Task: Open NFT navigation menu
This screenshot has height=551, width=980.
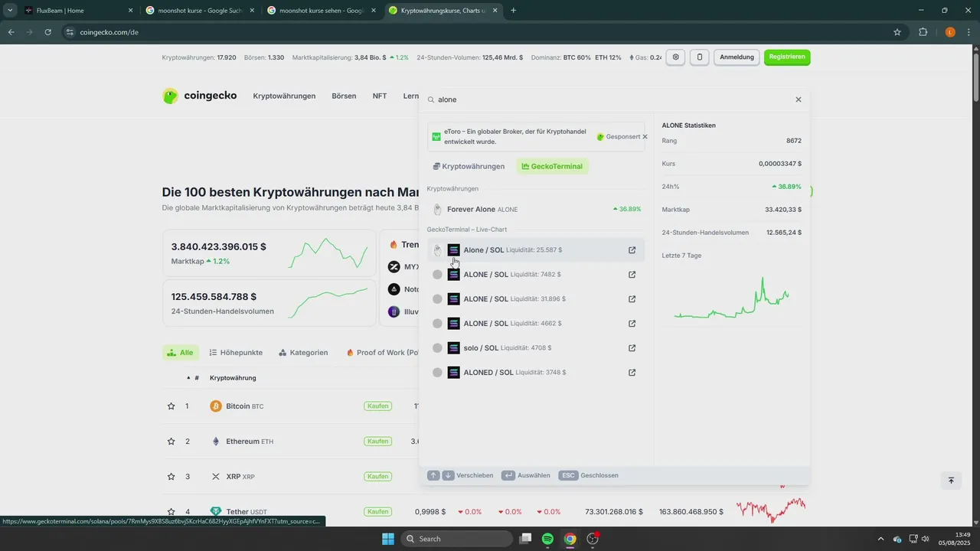Action: coord(380,96)
